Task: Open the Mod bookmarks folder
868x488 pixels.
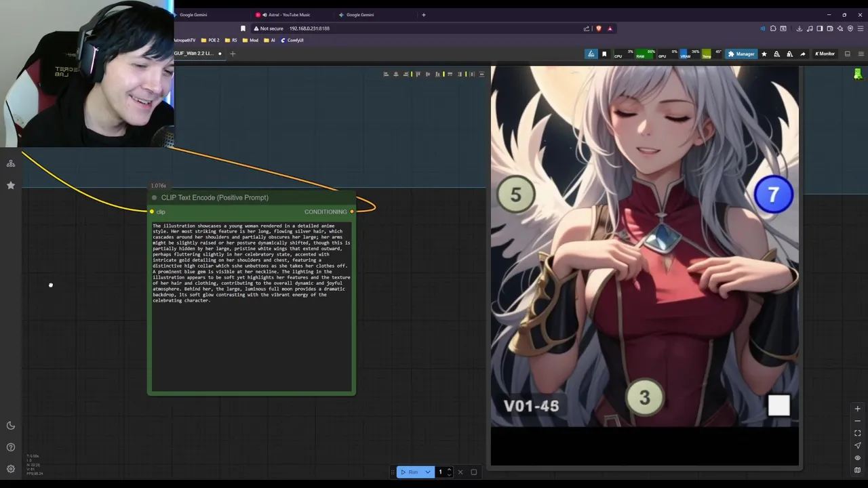Action: pyautogui.click(x=250, y=40)
